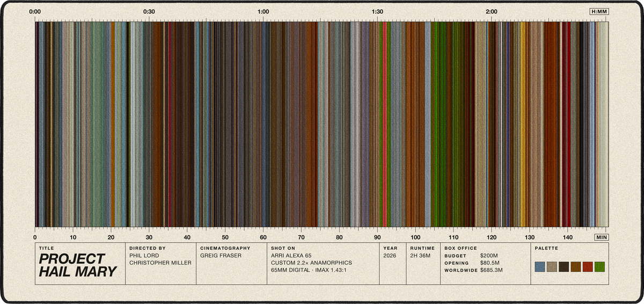Select the year value 2026

coord(390,256)
